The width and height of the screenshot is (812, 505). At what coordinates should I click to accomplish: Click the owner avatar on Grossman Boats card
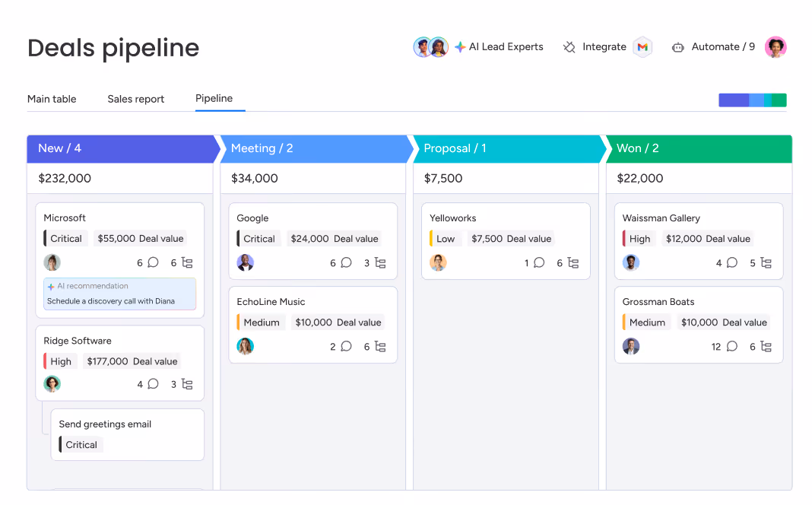[x=631, y=346]
